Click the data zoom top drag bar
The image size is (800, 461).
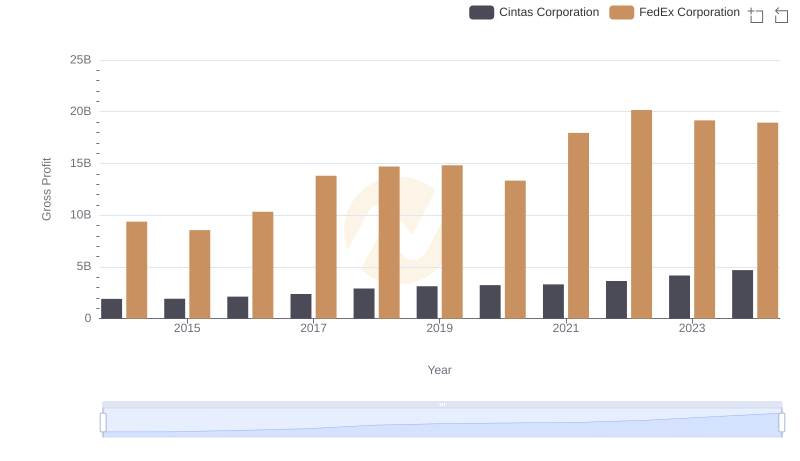[442, 404]
